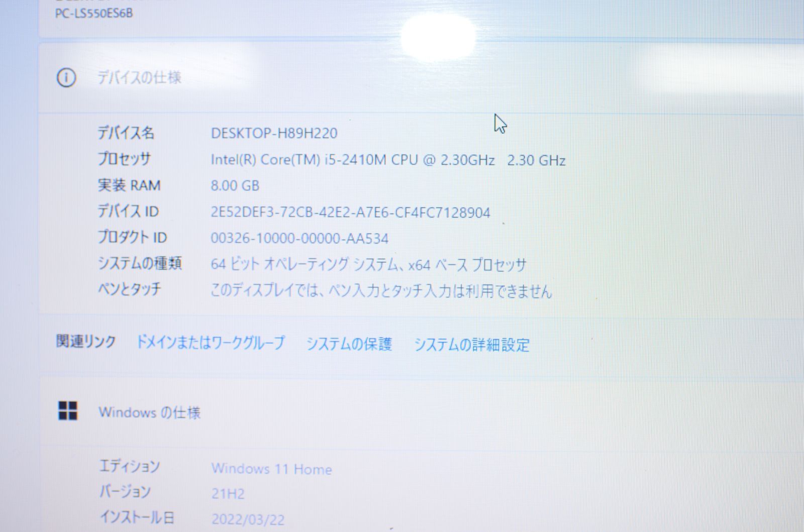
Task: Select product ID 00326-10000-00000-AA534
Action: (x=299, y=238)
